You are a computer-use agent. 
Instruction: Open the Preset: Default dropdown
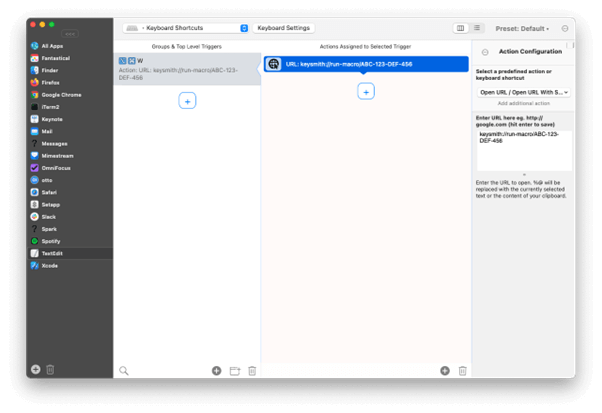(521, 29)
